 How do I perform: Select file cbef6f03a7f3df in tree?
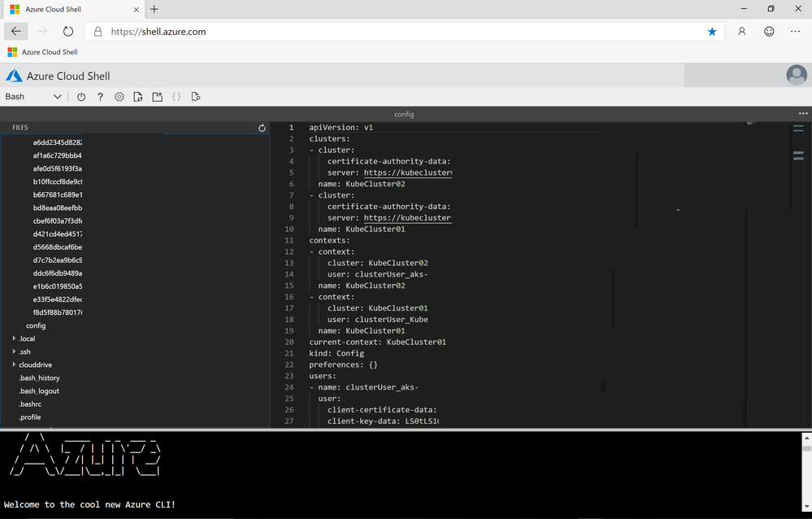[x=58, y=221]
